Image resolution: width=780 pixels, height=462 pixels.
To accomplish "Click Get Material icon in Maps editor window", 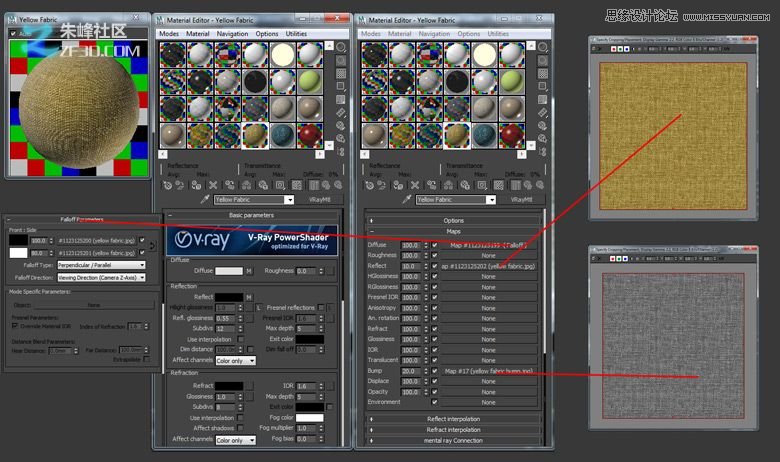I will coord(370,185).
